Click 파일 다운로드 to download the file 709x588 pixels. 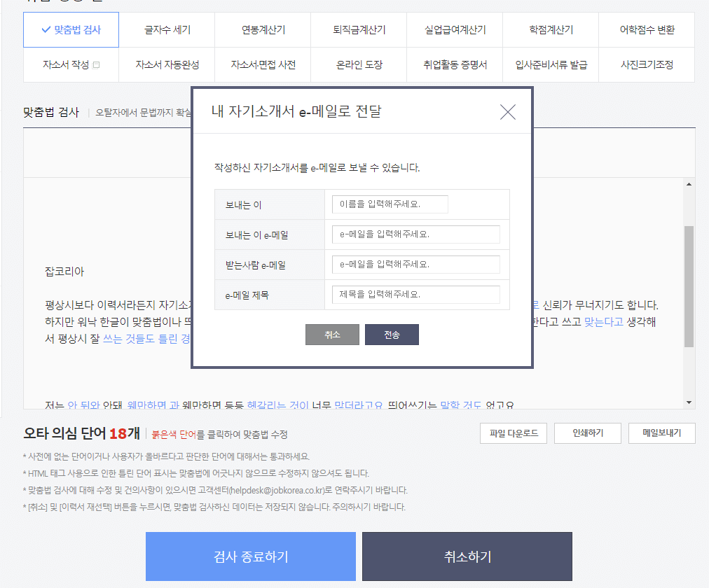coord(513,433)
